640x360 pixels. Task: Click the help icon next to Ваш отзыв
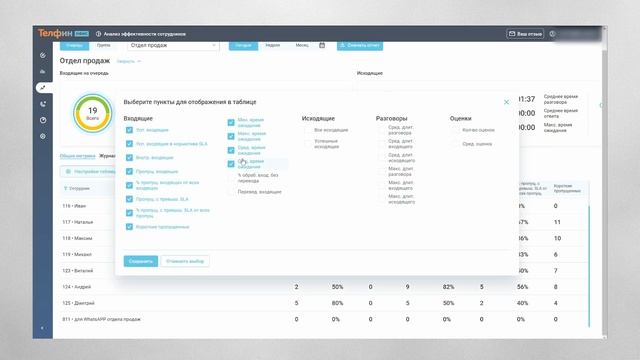[552, 34]
